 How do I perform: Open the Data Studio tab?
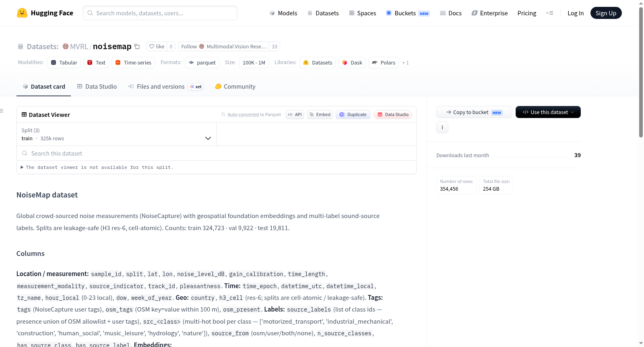coord(97,86)
